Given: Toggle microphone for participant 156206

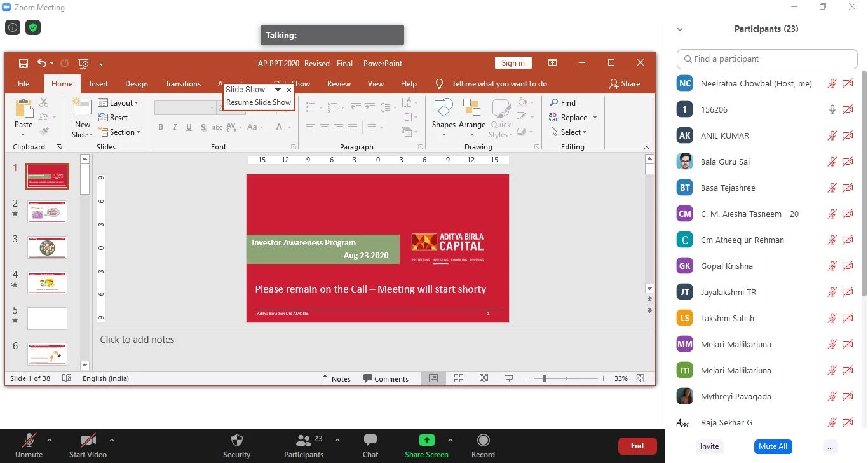Looking at the screenshot, I should pos(832,109).
